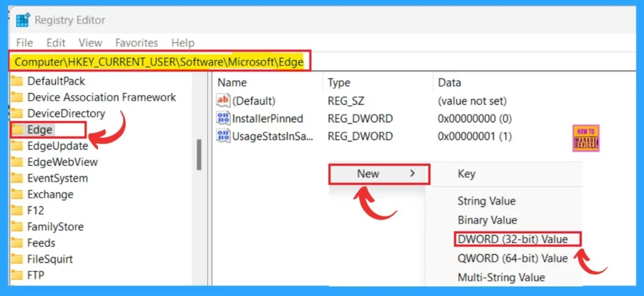
Task: Open the View menu
Action: pos(91,43)
